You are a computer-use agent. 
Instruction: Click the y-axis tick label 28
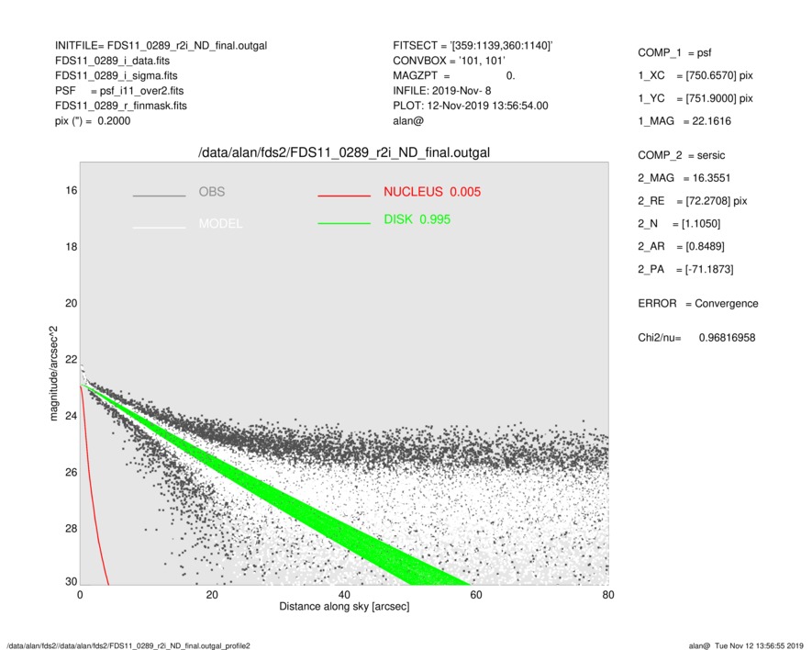coord(71,528)
